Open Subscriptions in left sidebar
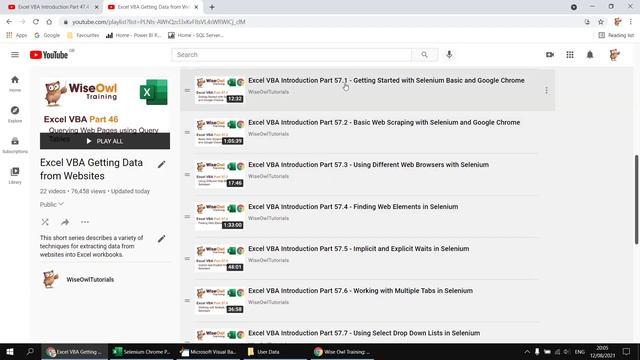This screenshot has height=360, width=640. [15, 145]
